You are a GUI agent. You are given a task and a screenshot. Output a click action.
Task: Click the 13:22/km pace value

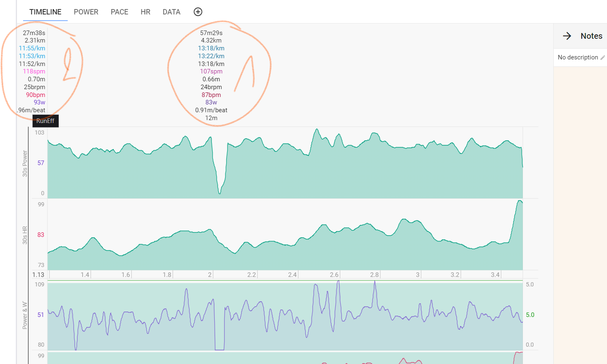tap(211, 56)
